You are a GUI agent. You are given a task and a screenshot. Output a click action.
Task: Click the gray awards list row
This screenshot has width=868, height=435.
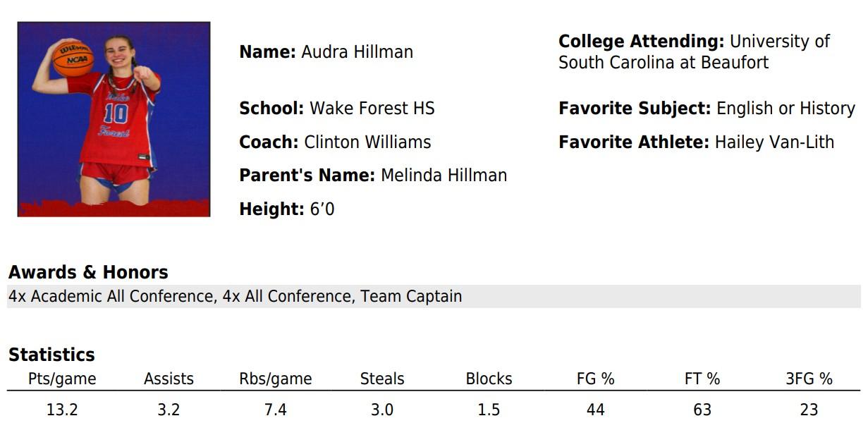point(434,296)
